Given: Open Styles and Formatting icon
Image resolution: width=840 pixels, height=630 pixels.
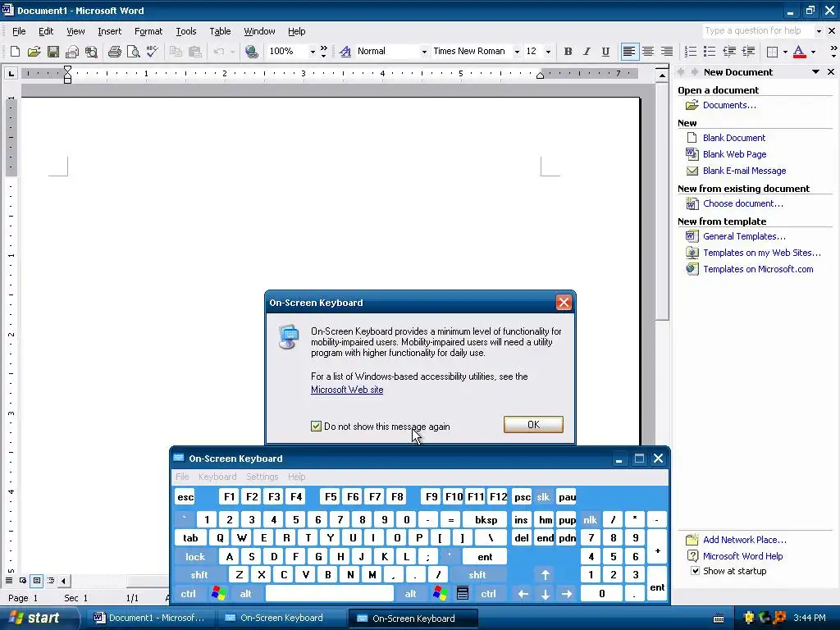Looking at the screenshot, I should click(x=345, y=52).
